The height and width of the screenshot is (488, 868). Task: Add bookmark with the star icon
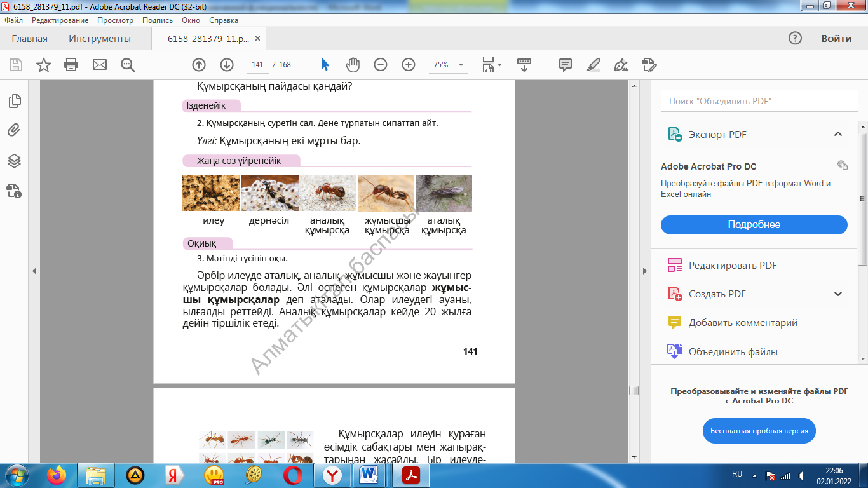tap(43, 65)
